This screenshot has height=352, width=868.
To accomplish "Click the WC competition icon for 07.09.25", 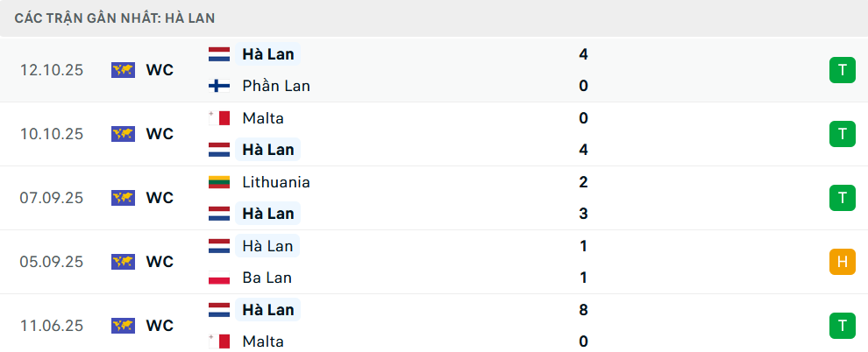I will coord(123,198).
